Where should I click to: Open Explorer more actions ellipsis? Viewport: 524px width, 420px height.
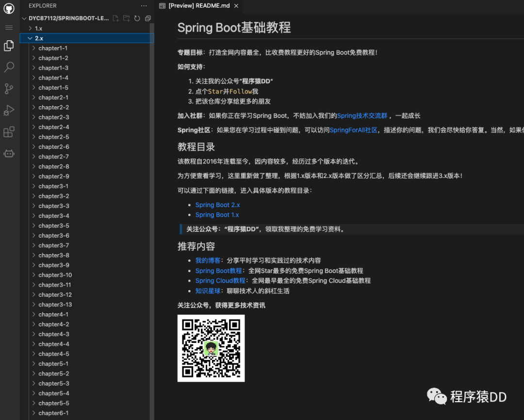coord(144,6)
